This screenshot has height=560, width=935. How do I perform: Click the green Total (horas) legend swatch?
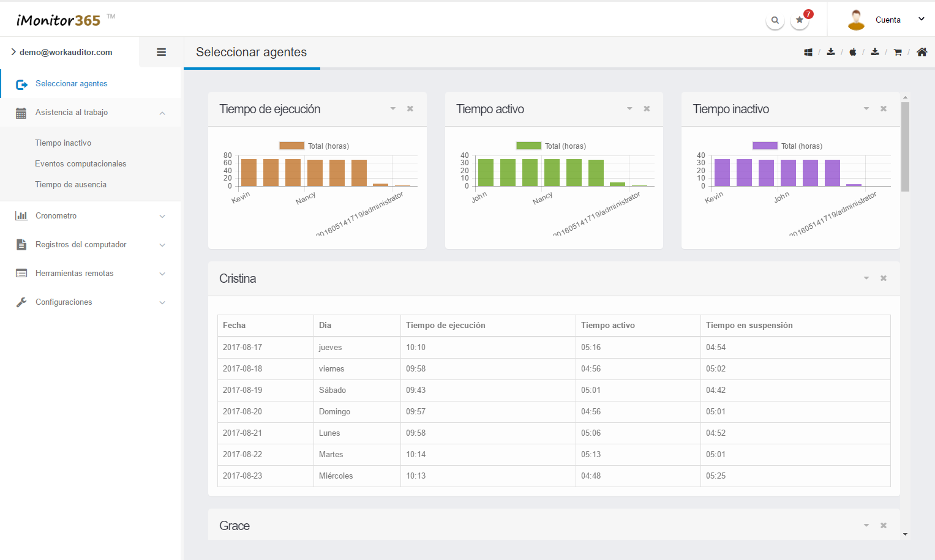coord(528,146)
